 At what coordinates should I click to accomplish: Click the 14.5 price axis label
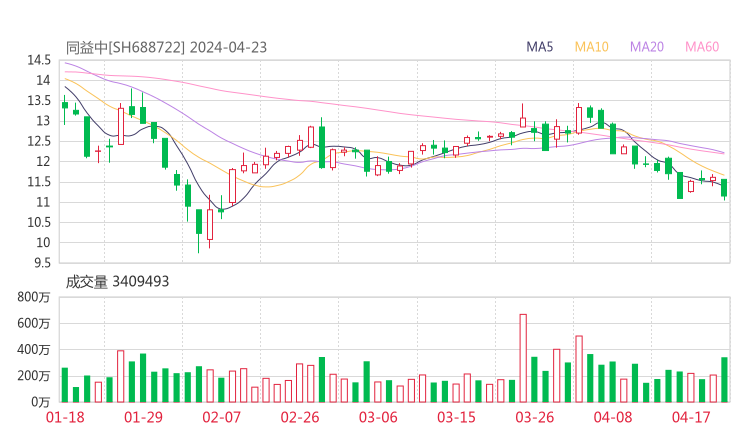click(39, 60)
